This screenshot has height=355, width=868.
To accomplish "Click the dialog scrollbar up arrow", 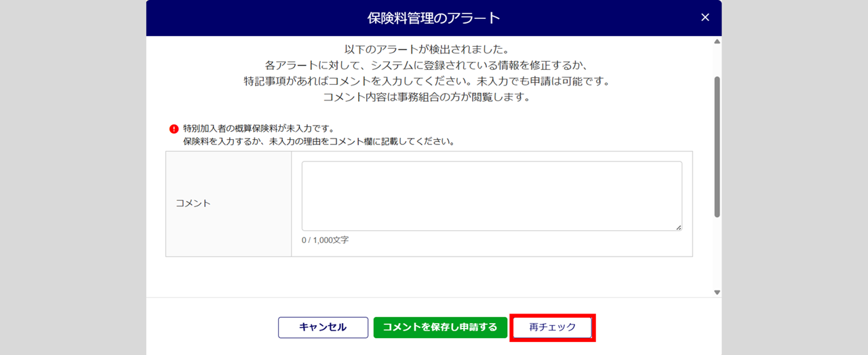I will (717, 42).
